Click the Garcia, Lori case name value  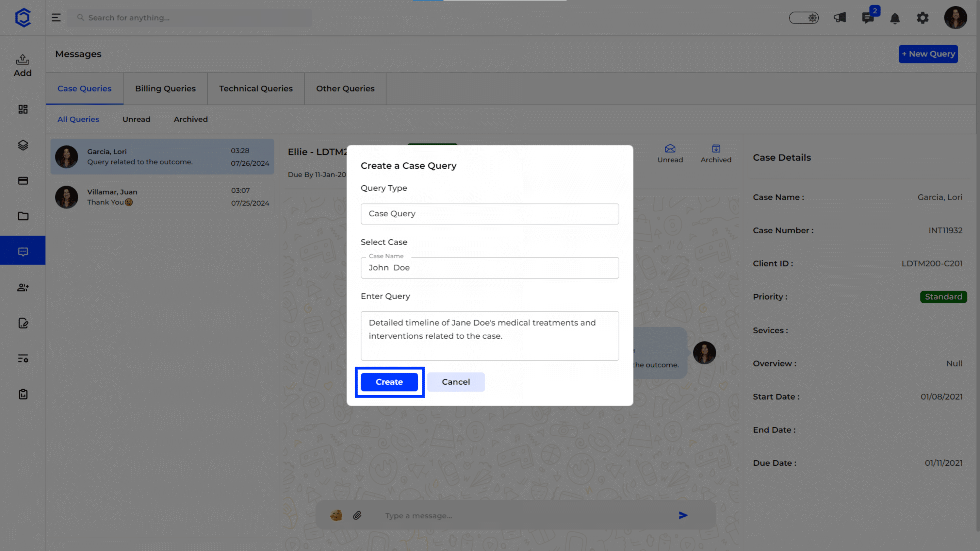tap(940, 197)
